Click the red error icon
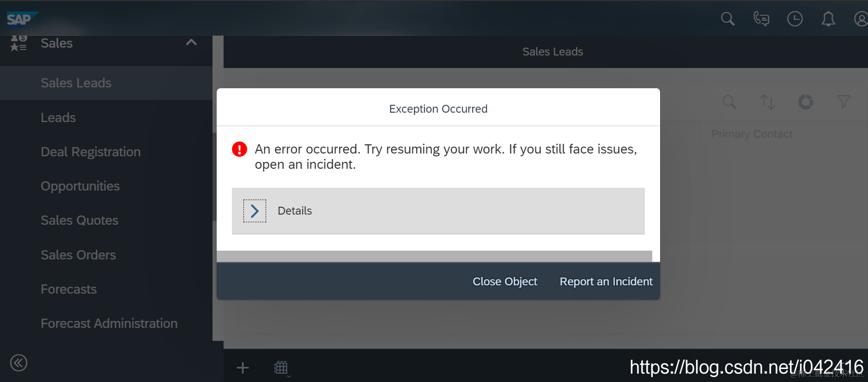Screen dimensions: 868x382 point(239,149)
